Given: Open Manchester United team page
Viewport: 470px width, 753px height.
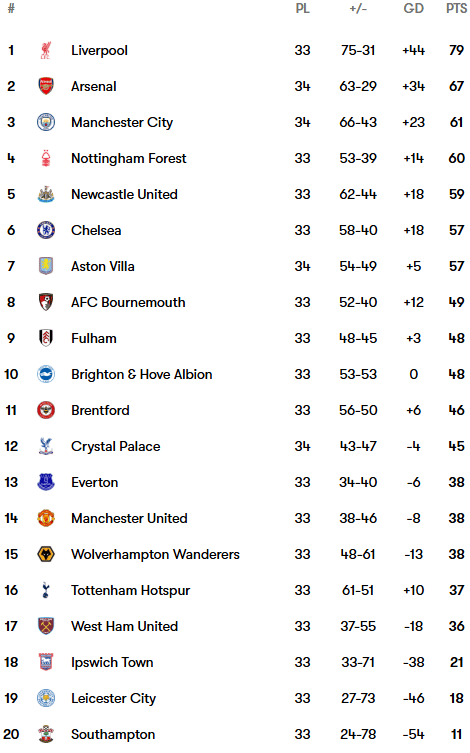Looking at the screenshot, I should (129, 519).
